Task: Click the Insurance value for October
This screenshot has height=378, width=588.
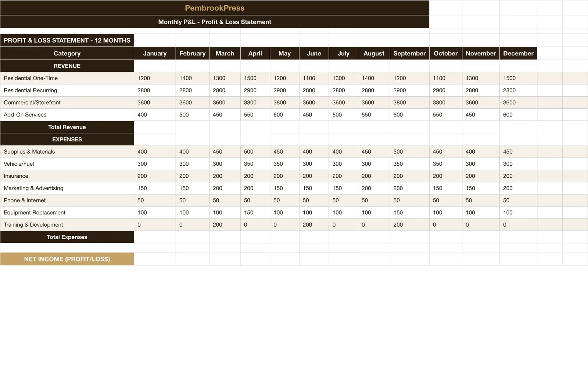Action: coord(446,176)
